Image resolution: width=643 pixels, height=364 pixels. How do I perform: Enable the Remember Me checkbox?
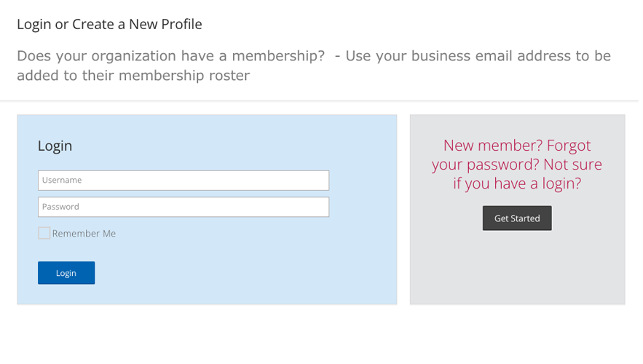pyautogui.click(x=44, y=234)
